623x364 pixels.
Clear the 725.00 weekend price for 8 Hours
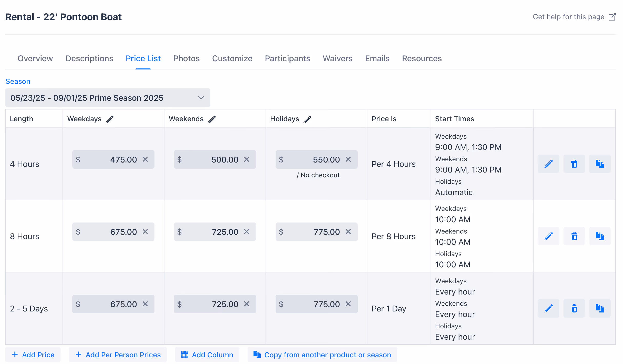pos(247,232)
